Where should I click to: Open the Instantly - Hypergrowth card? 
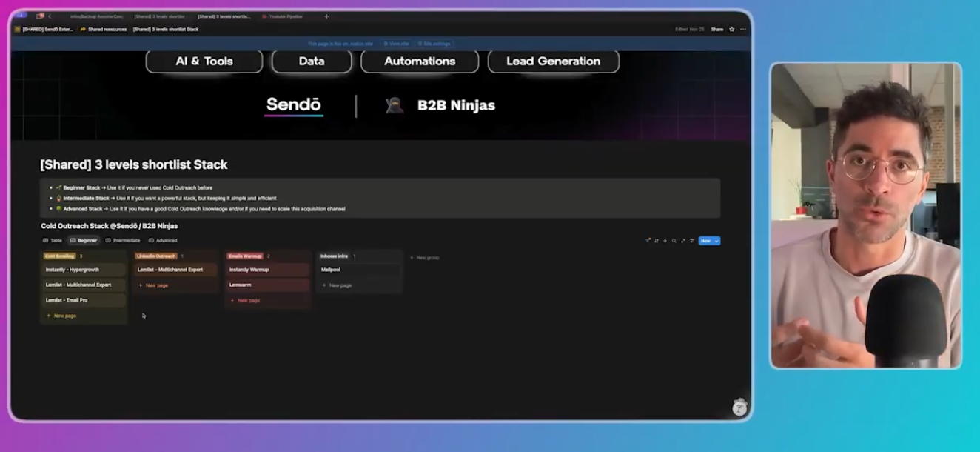(84, 270)
